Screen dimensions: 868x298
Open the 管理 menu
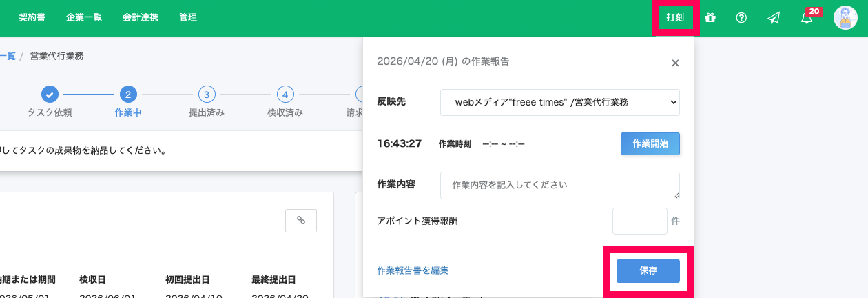pyautogui.click(x=188, y=18)
